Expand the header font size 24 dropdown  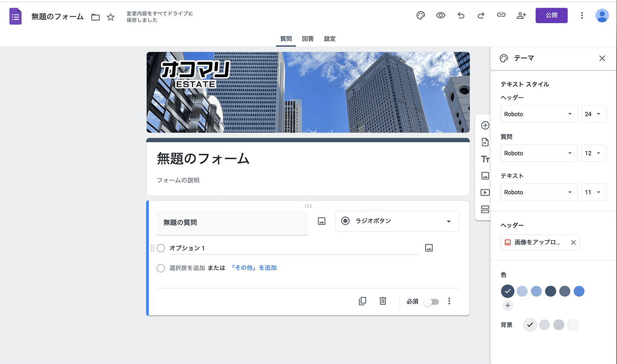tap(593, 114)
